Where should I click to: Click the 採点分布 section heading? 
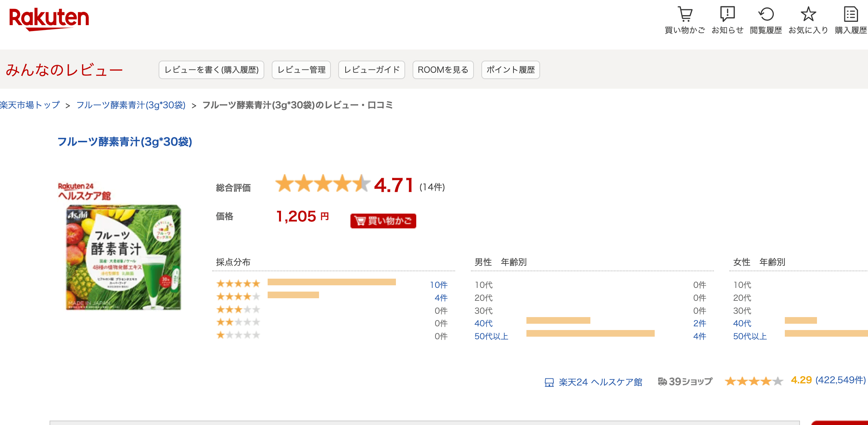click(233, 262)
